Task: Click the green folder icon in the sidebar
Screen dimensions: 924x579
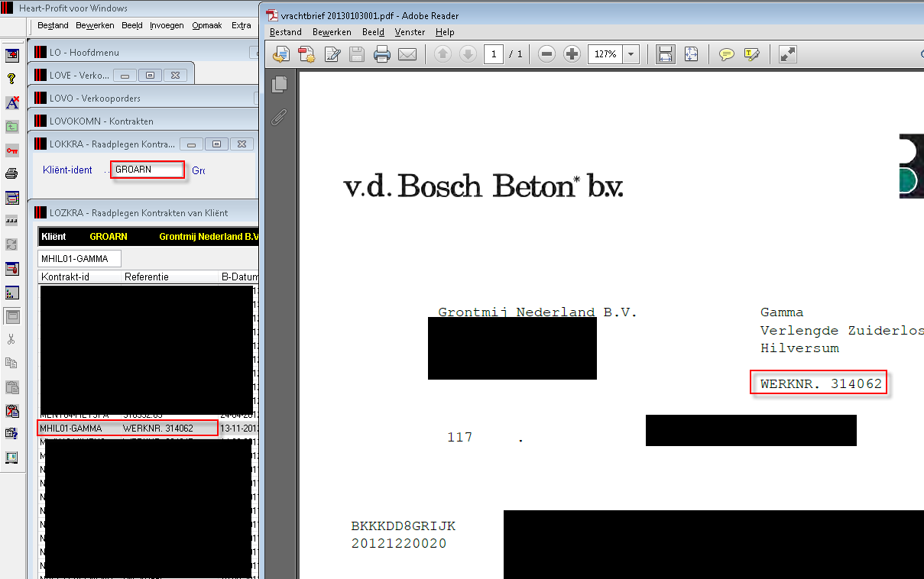Action: (12, 126)
